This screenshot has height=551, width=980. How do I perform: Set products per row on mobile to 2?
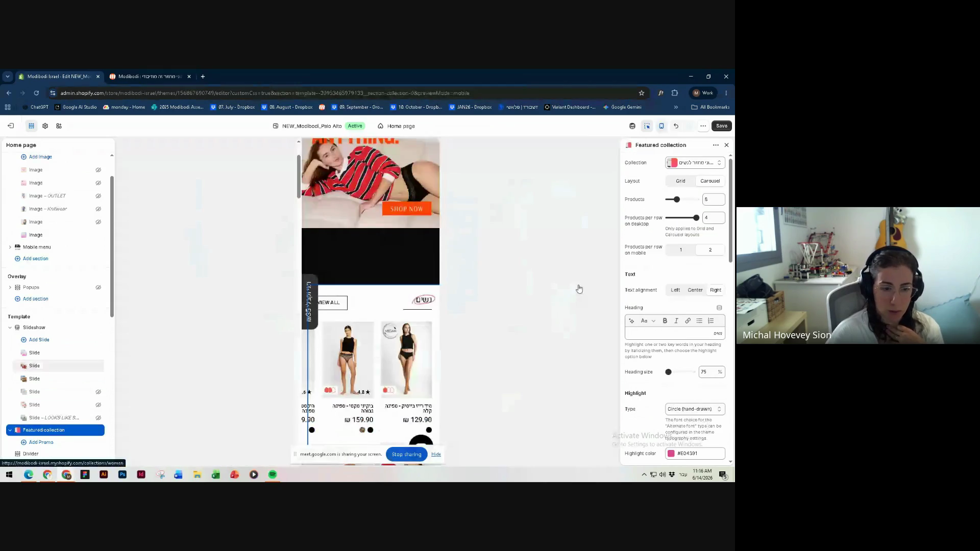[x=710, y=250]
